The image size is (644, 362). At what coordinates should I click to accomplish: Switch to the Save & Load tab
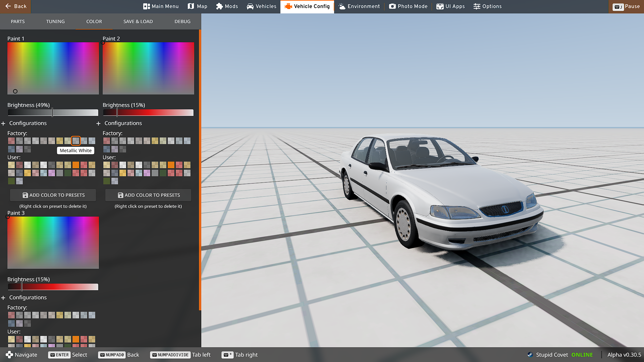click(138, 21)
